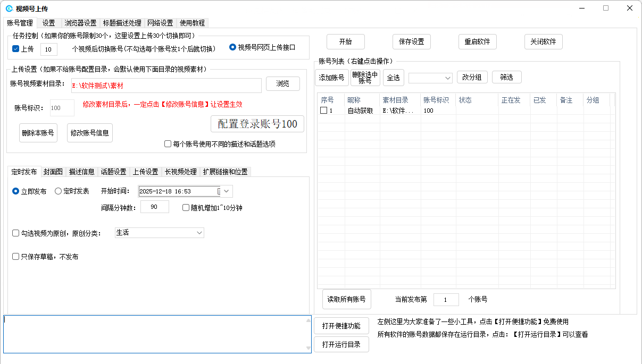The image size is (642, 364).
Task: Click the 状态 column header
Action: pos(476,100)
